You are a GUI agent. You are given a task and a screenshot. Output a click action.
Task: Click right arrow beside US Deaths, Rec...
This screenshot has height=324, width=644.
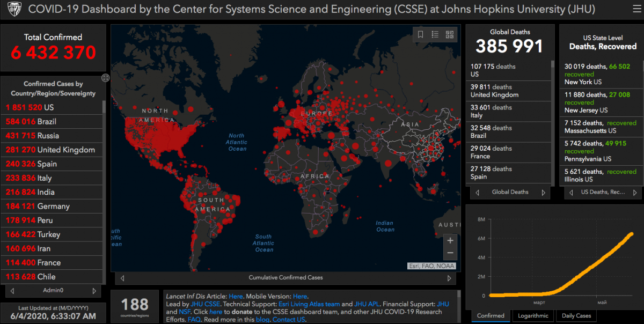pos(635,192)
